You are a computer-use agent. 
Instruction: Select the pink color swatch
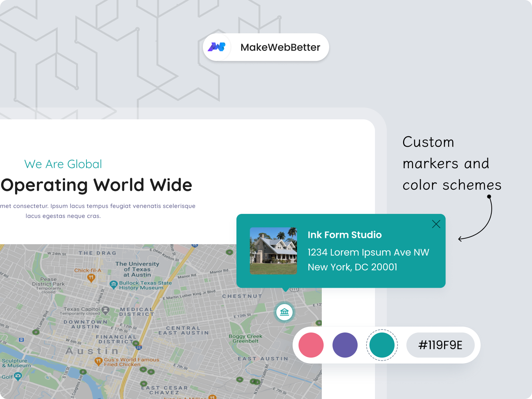coord(311,345)
